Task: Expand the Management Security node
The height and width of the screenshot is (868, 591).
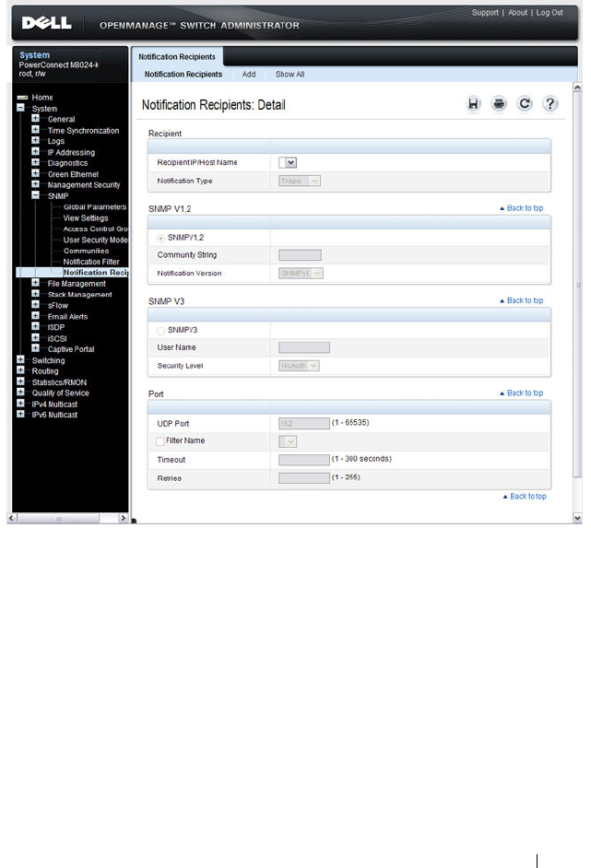Action: point(35,184)
